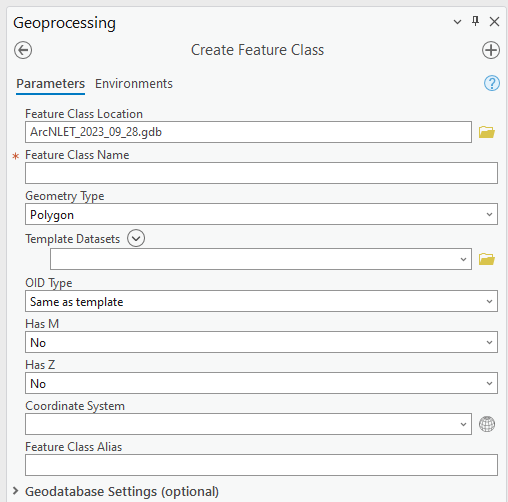
Task: Click the Geoprocessing pane title
Action: point(64,23)
